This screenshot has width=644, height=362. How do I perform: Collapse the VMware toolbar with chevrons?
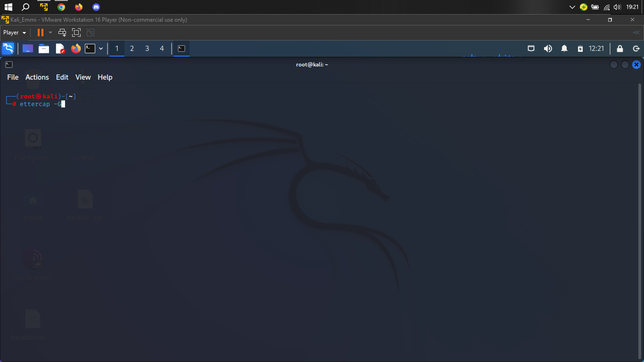pyautogui.click(x=636, y=33)
